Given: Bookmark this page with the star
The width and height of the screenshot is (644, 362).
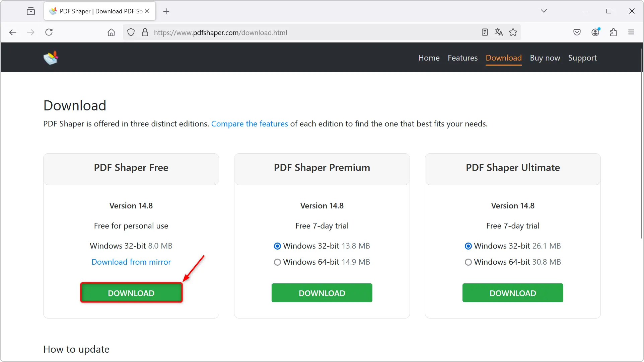Looking at the screenshot, I should tap(513, 32).
